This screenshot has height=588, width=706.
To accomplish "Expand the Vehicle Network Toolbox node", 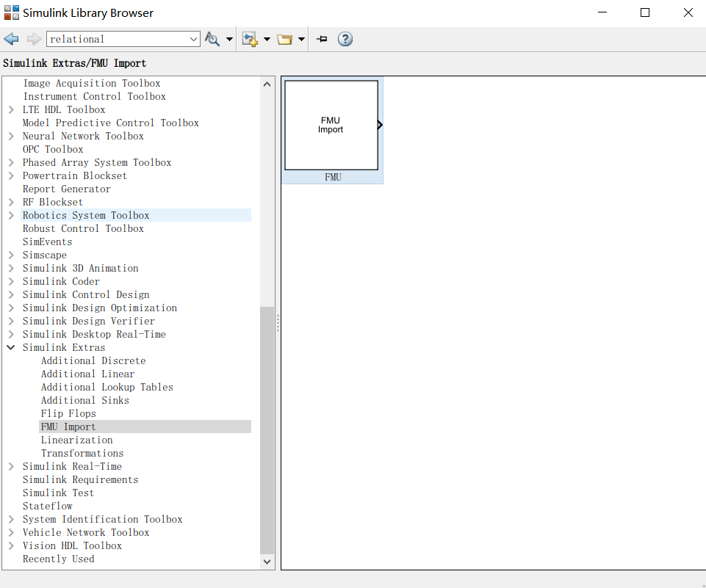I will click(x=11, y=533).
